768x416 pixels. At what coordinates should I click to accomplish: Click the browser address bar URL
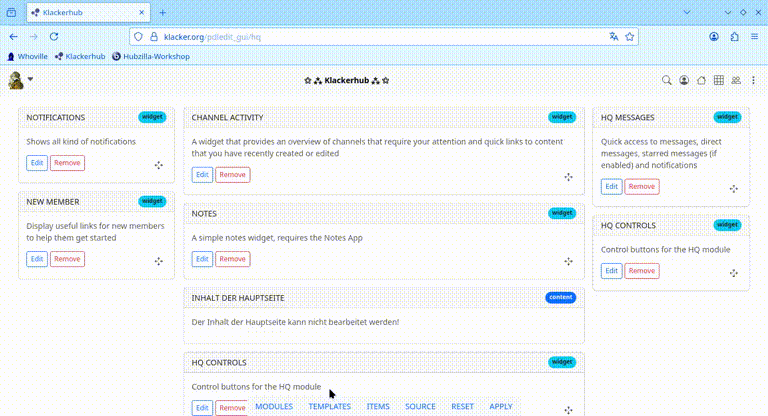300,36
